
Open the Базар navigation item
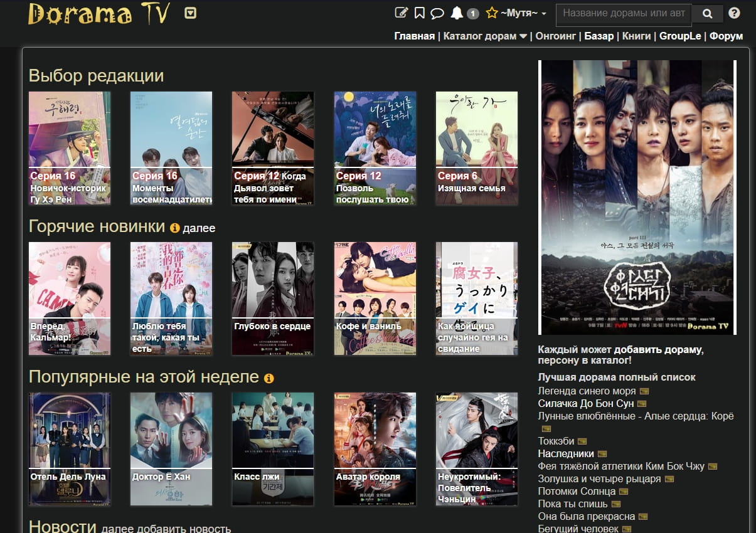tap(599, 36)
